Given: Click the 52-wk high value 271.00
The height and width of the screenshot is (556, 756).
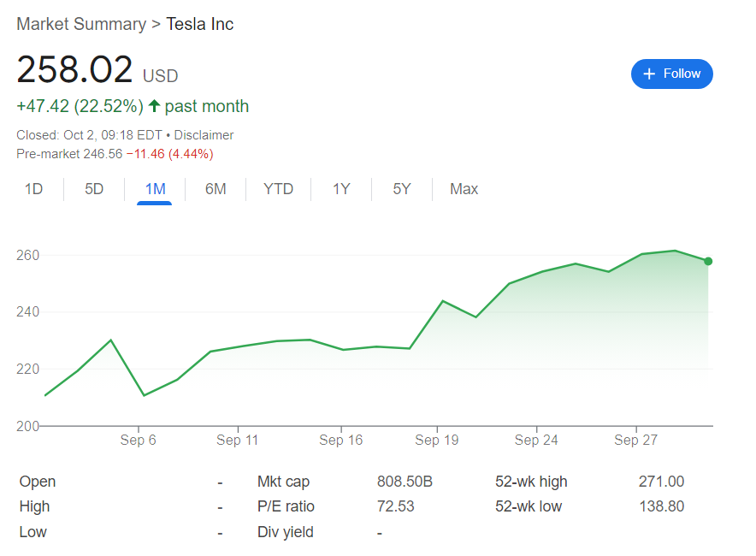Looking at the screenshot, I should (662, 482).
